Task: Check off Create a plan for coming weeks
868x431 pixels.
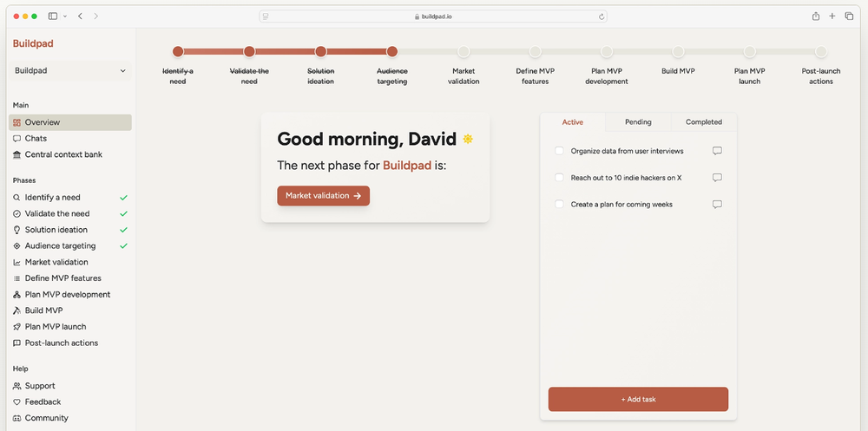Action: [x=559, y=204]
